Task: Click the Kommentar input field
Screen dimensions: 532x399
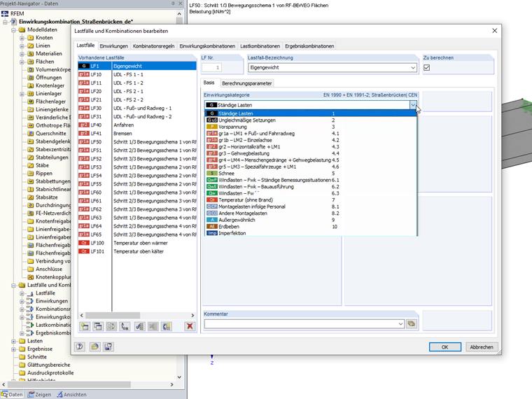Action: click(x=300, y=323)
